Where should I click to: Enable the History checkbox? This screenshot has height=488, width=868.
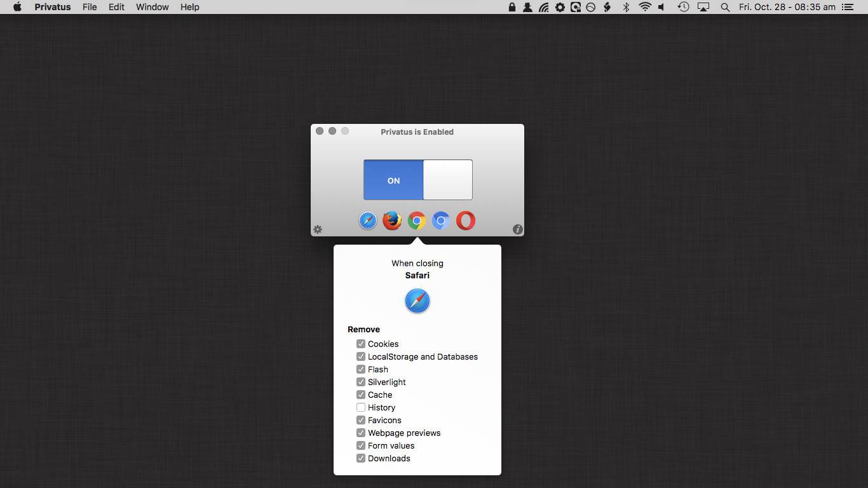pyautogui.click(x=361, y=407)
